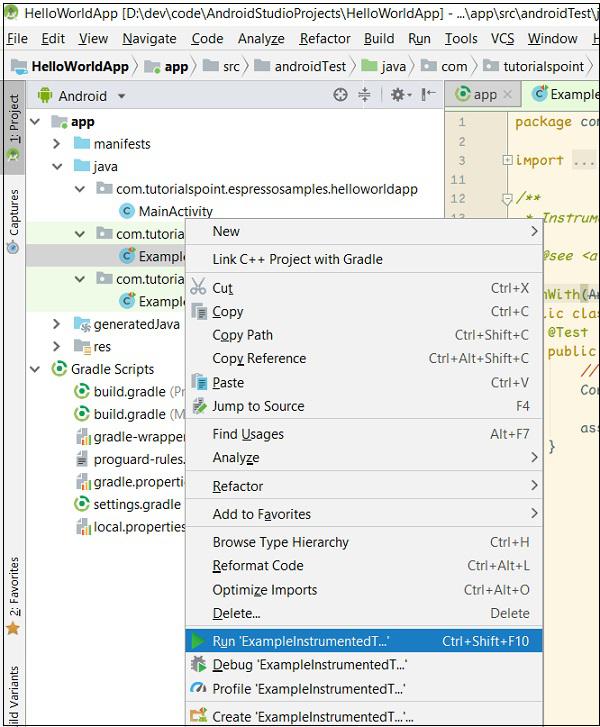
Task: Expand the manifests folder
Action: click(x=57, y=144)
